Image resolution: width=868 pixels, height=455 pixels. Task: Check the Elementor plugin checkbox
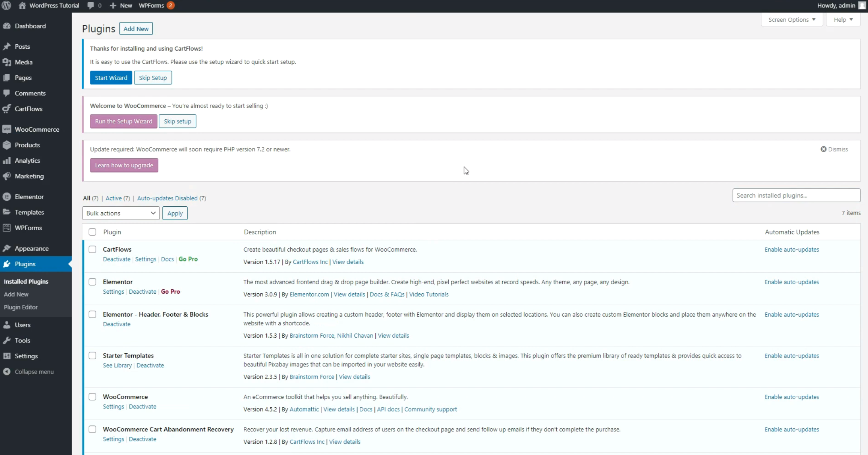[x=92, y=282]
